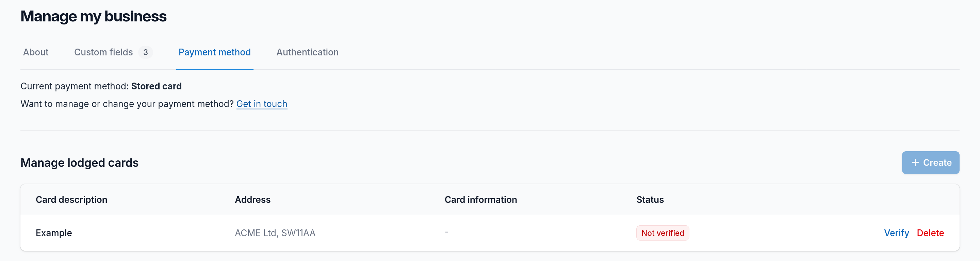This screenshot has width=980, height=261.
Task: Delete the Example lodged card
Action: point(930,233)
